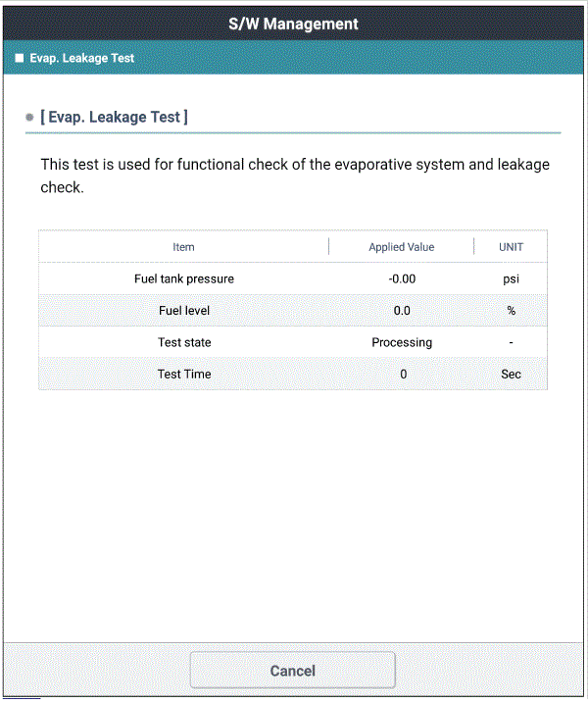
Task: Click the Sec unit cell
Action: [511, 374]
